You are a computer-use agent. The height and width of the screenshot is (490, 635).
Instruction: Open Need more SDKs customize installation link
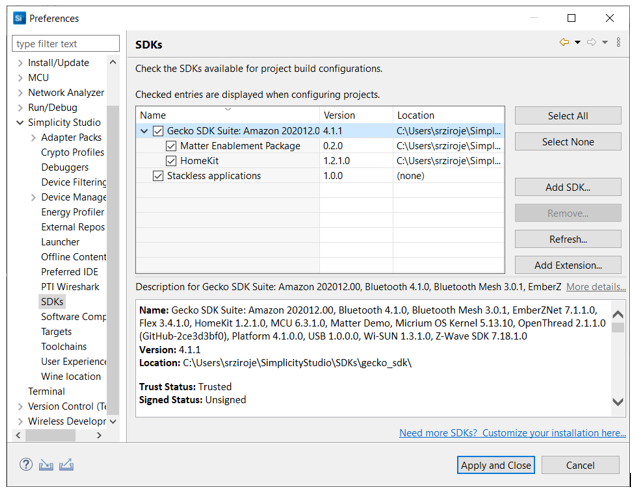tap(512, 433)
